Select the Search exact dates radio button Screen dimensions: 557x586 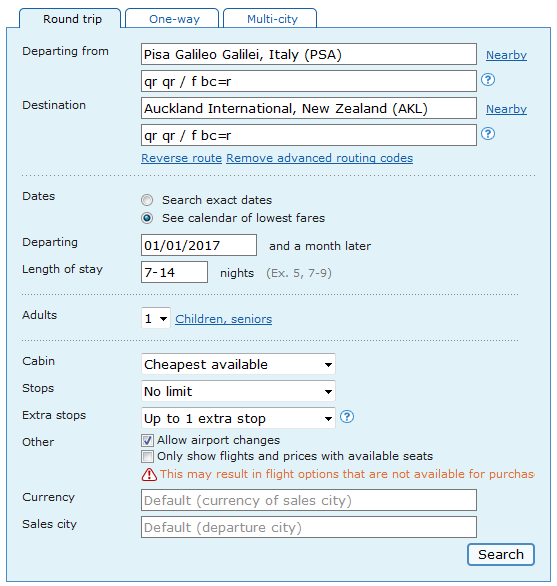tap(147, 200)
